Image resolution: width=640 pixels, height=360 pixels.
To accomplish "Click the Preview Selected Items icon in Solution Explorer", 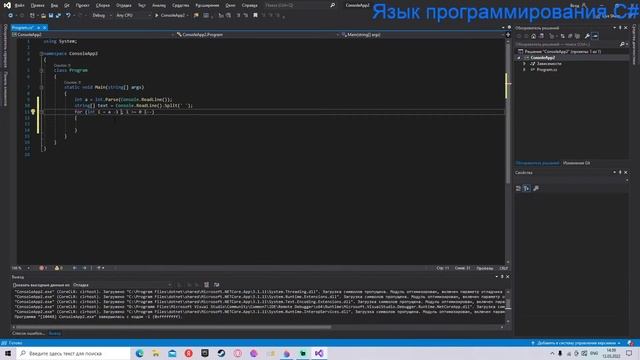I will [x=595, y=36].
